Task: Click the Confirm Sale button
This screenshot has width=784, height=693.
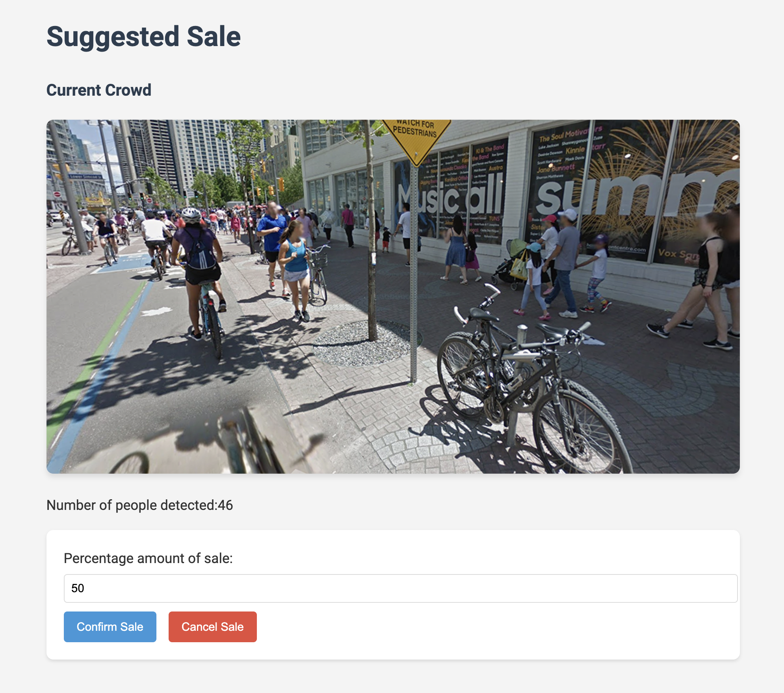Action: (x=110, y=627)
